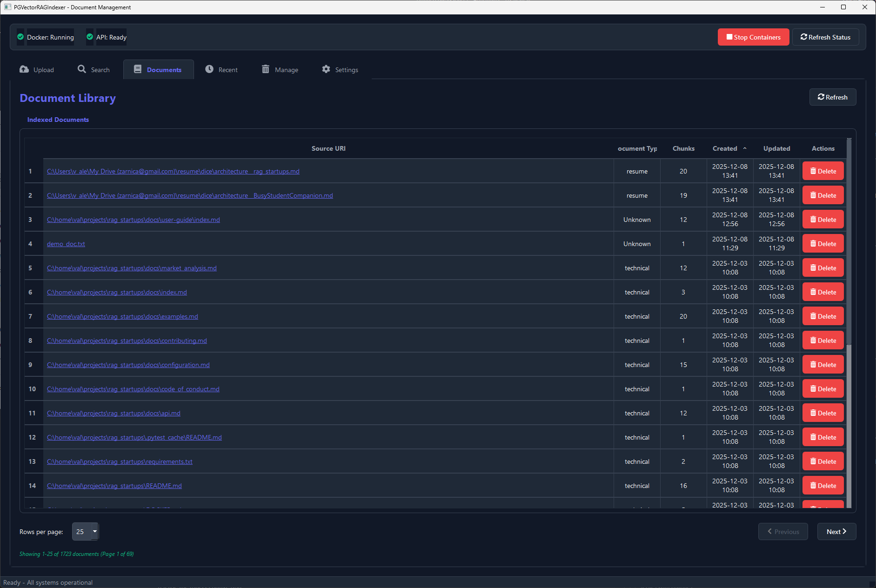Click the Refresh Status circular arrows icon
876x588 pixels.
(x=804, y=37)
